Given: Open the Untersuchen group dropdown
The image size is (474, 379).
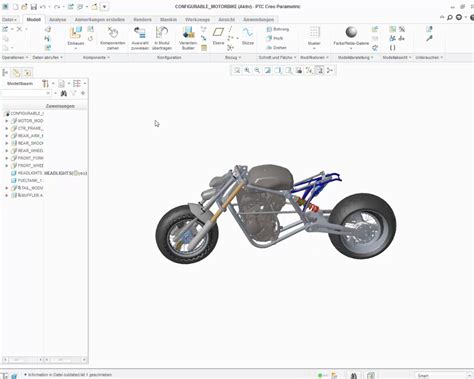Looking at the screenshot, I should point(429,58).
